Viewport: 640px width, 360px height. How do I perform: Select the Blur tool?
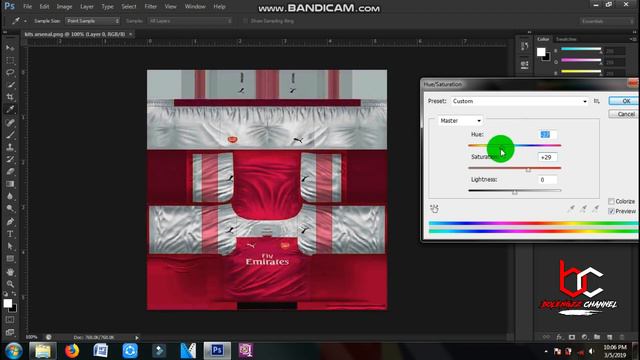[10, 196]
